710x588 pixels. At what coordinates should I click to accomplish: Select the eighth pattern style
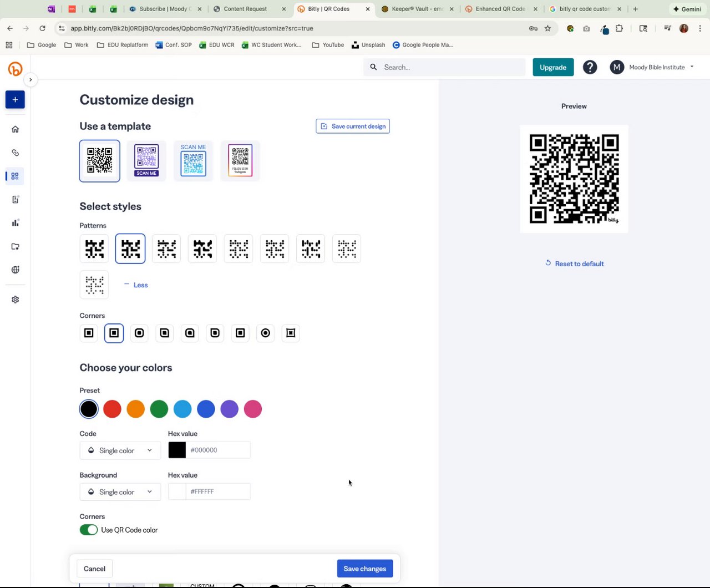[347, 249]
